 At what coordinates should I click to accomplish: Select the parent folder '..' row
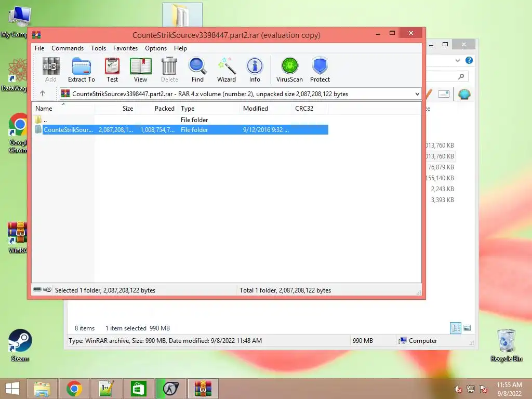[181, 120]
